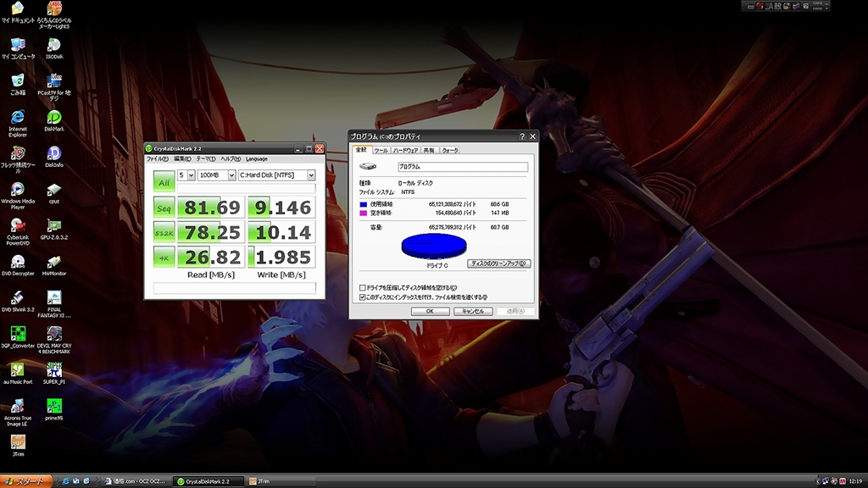
Task: Click the blue used-space color swatch
Action: [363, 204]
